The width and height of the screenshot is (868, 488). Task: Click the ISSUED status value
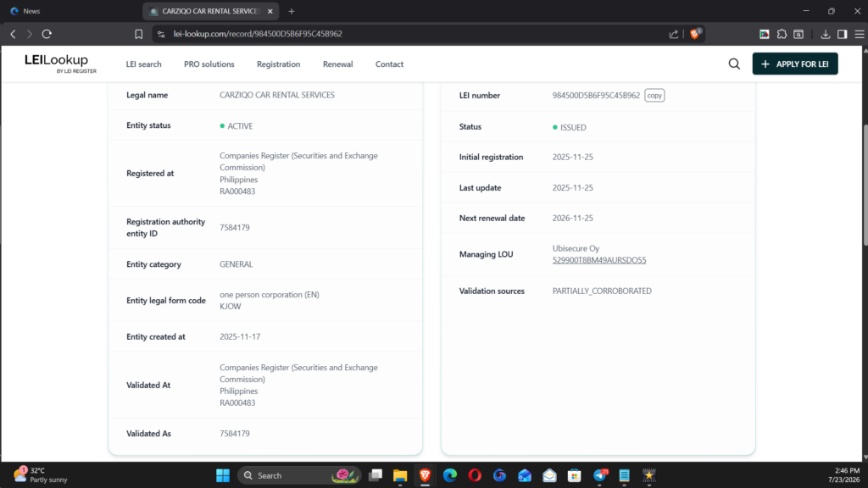pos(573,127)
